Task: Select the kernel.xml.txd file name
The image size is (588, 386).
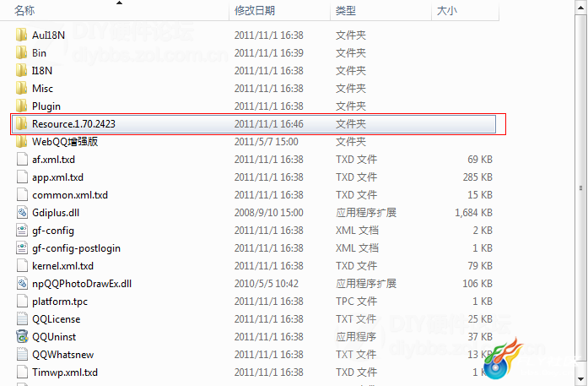Action: [x=62, y=266]
